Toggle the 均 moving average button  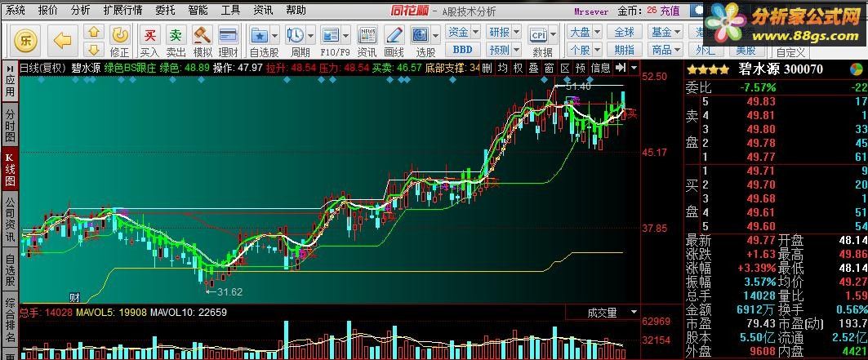[503, 68]
